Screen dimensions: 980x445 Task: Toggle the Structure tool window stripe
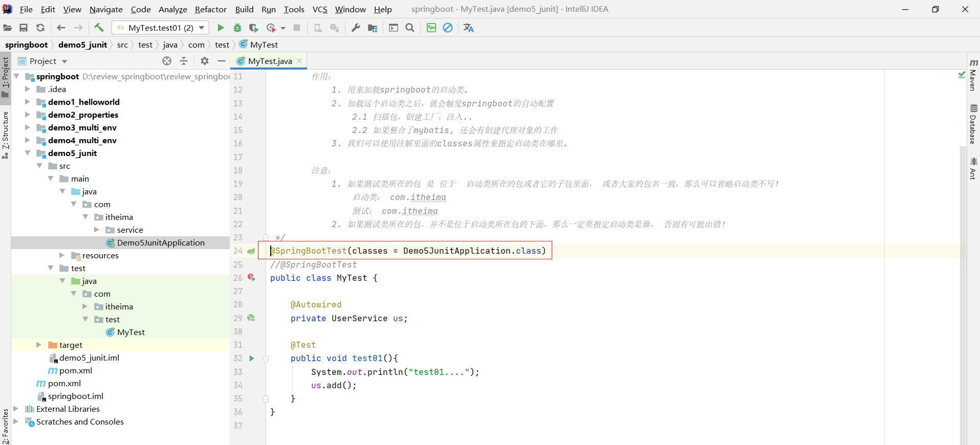[5, 134]
